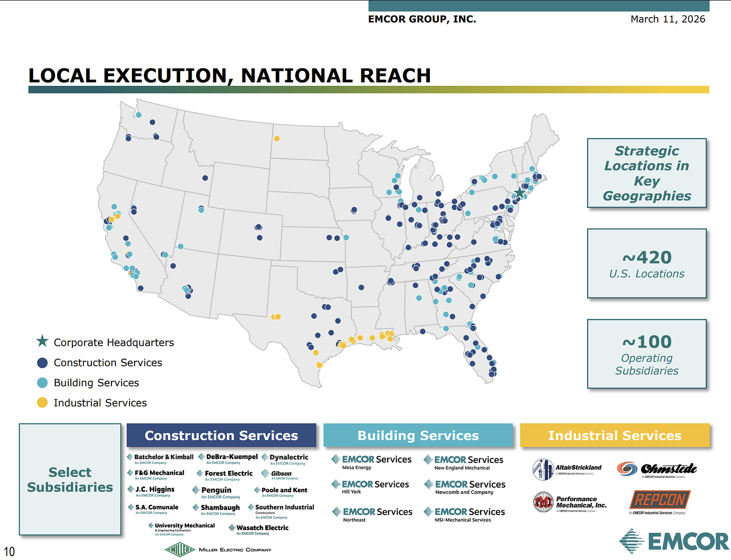Click the 'LOCAL EXECUTION, NATIONAL REACH' title
Image resolution: width=731 pixels, height=560 pixels.
tap(229, 75)
